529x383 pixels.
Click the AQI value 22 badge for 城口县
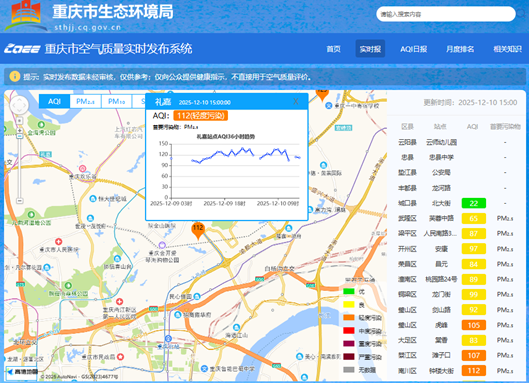coord(474,203)
